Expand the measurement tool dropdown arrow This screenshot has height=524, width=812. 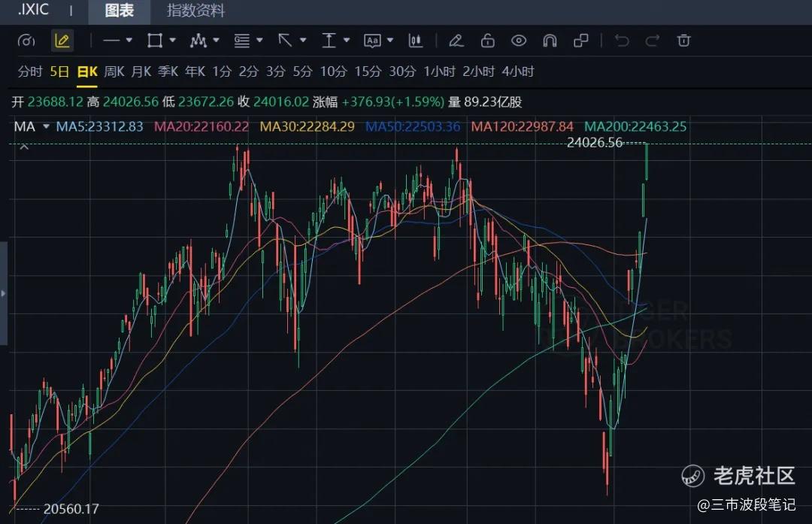click(x=347, y=40)
